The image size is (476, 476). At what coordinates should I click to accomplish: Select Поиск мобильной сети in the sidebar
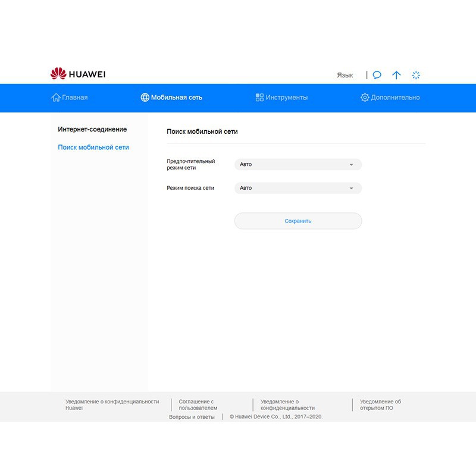coord(93,147)
